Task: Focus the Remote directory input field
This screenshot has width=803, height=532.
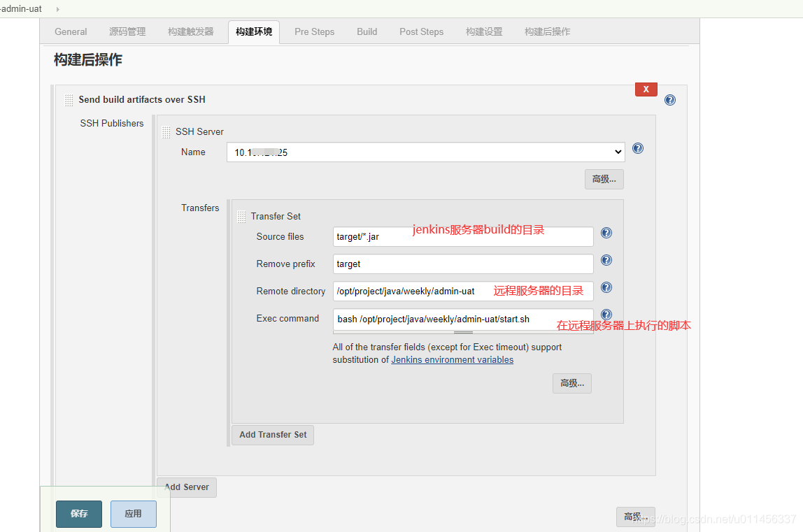Action: 463,291
